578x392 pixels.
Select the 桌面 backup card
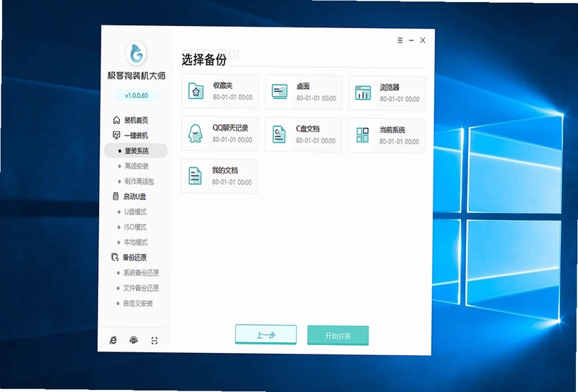(x=303, y=92)
